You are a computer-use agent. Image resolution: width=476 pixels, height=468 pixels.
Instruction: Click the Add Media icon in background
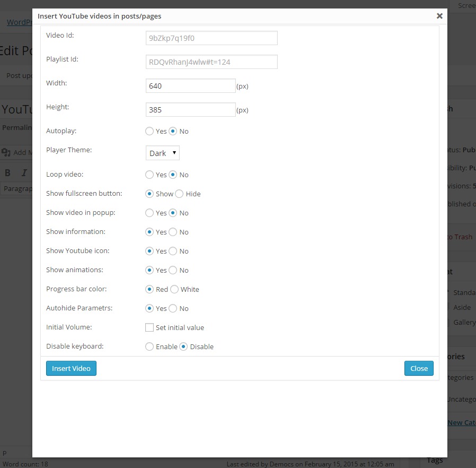coord(6,152)
